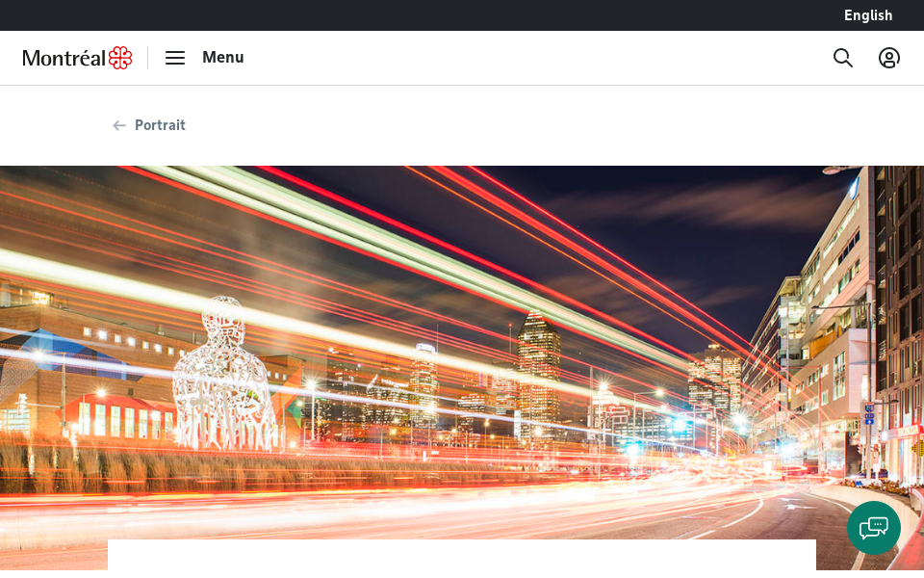
Task: Click the Montréal wordmark logo
Action: [64, 58]
